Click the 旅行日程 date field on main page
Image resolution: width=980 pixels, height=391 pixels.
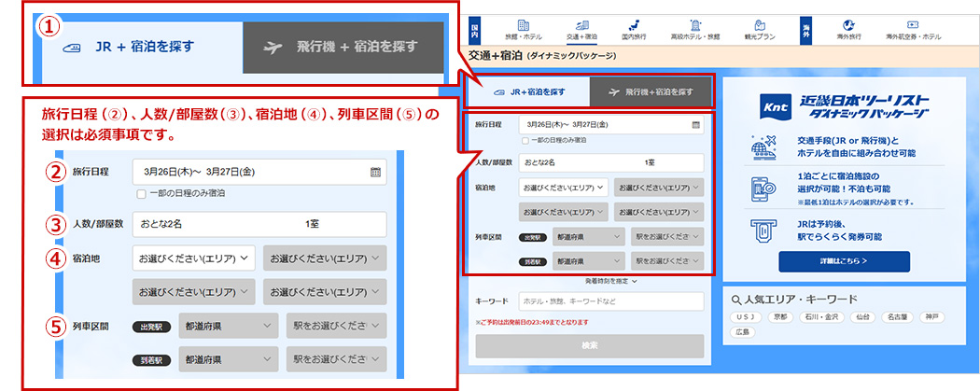coord(611,125)
